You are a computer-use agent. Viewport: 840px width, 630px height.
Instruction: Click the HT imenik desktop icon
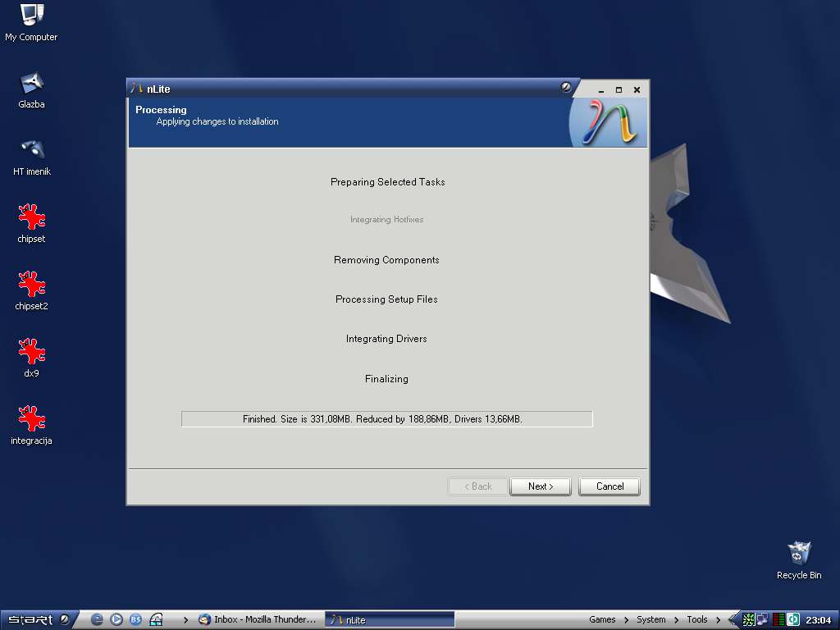[31, 150]
